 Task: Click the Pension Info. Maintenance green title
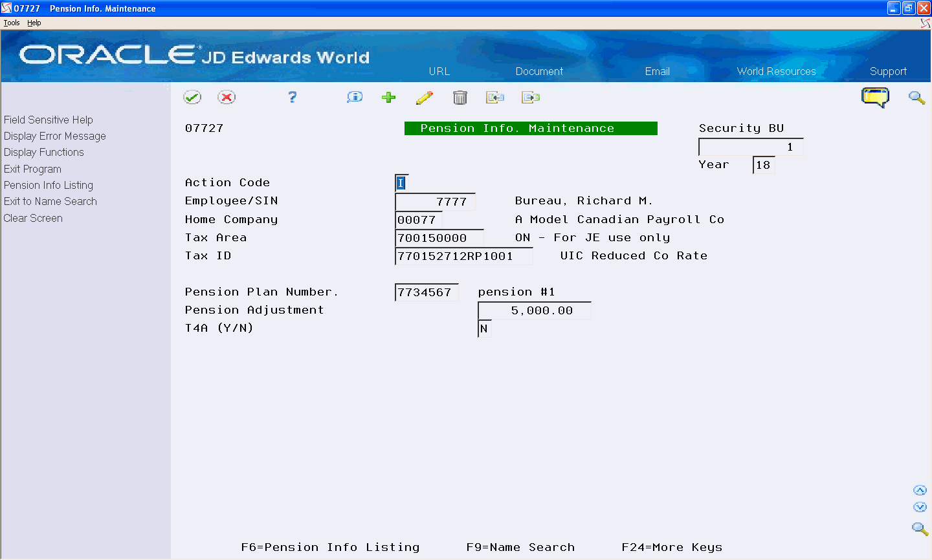(531, 128)
